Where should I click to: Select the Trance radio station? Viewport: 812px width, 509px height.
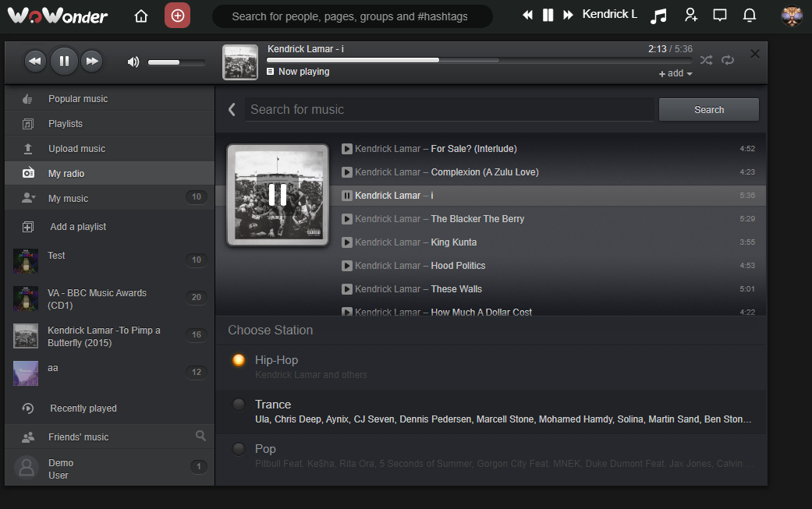pos(239,405)
